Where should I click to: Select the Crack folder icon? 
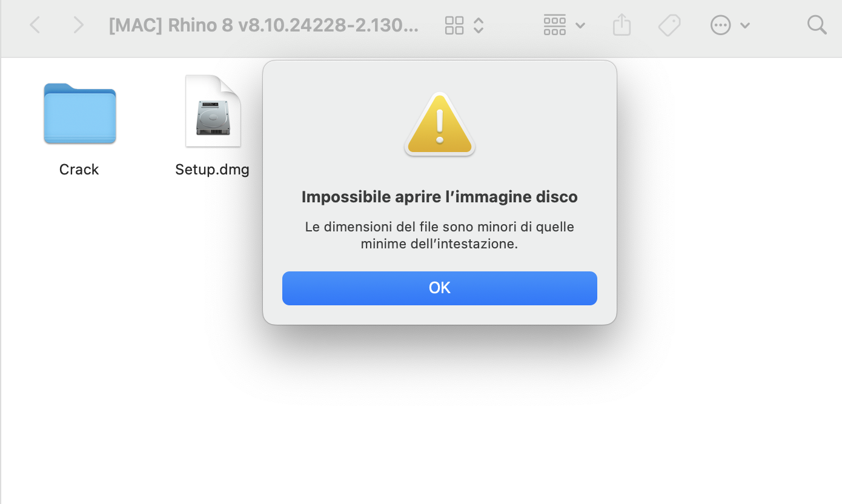coord(80,114)
